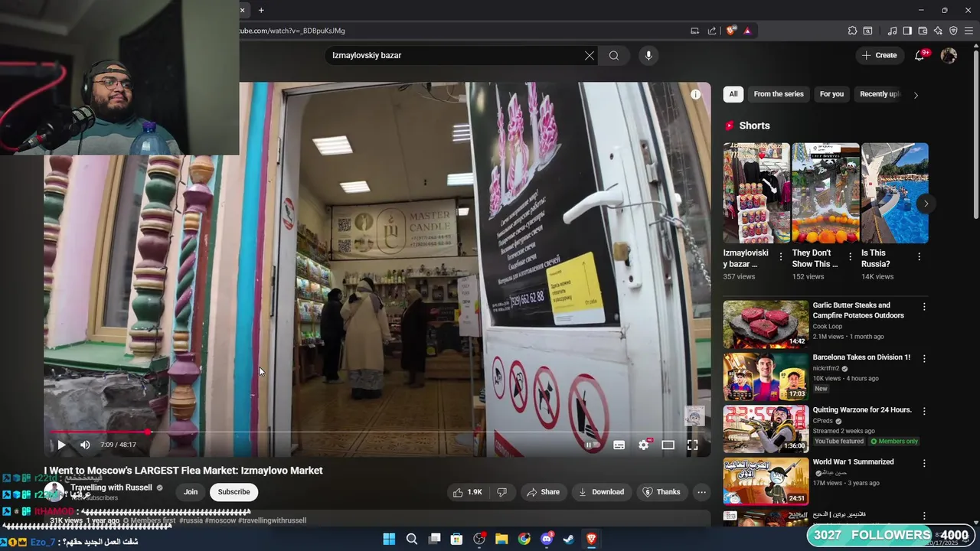Open Garlic Butter Steaks video
This screenshot has width=980, height=551.
click(x=766, y=324)
